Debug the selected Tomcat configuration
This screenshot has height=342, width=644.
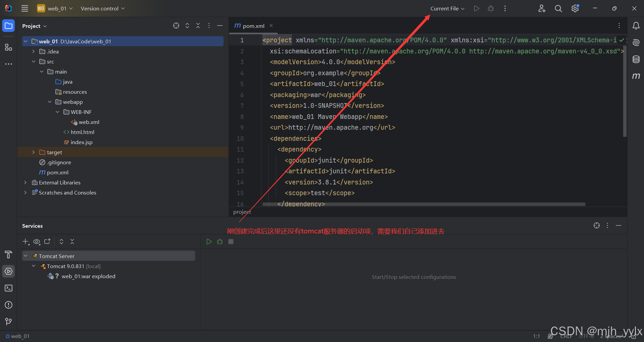coord(220,242)
